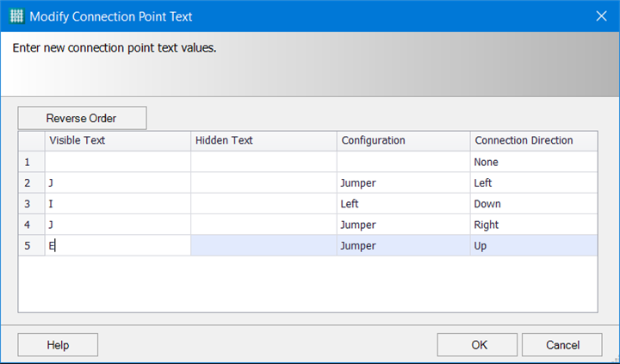Click the Connection Direction column header
Screen dimensions: 620x364
[533, 140]
